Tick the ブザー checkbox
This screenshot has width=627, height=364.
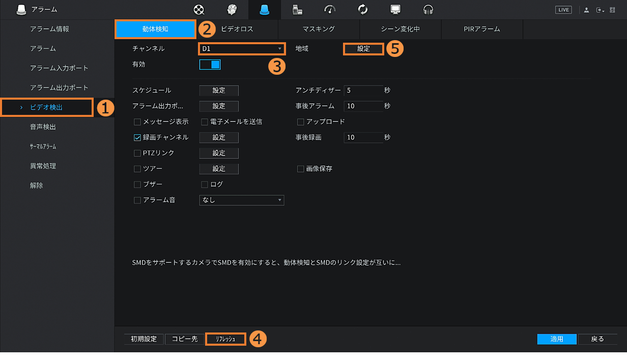click(x=137, y=185)
